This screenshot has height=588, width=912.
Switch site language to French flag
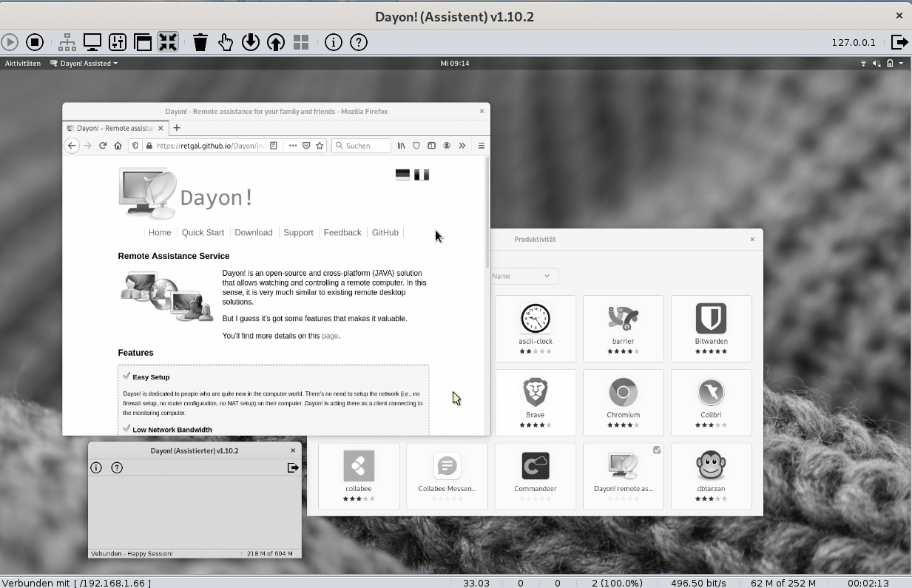tap(422, 175)
